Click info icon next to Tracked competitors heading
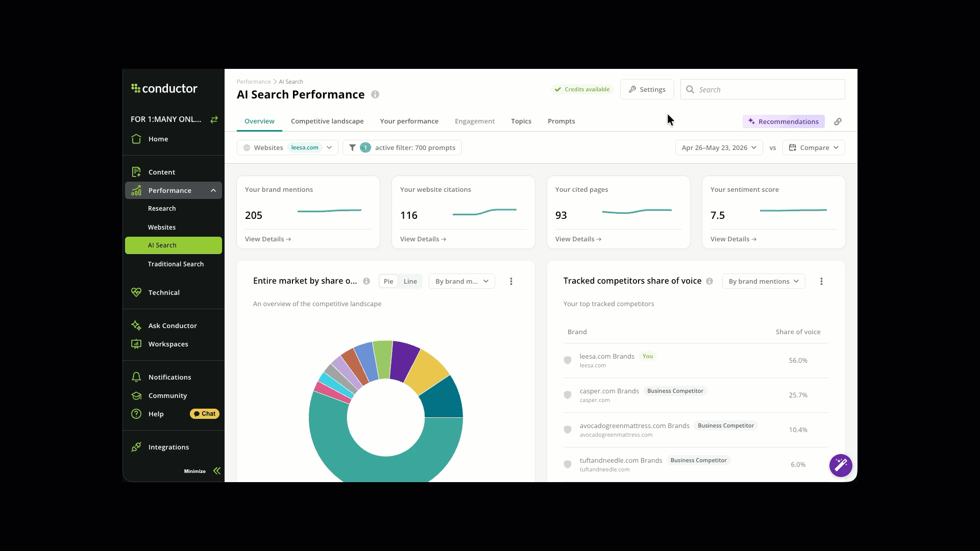 pyautogui.click(x=709, y=281)
